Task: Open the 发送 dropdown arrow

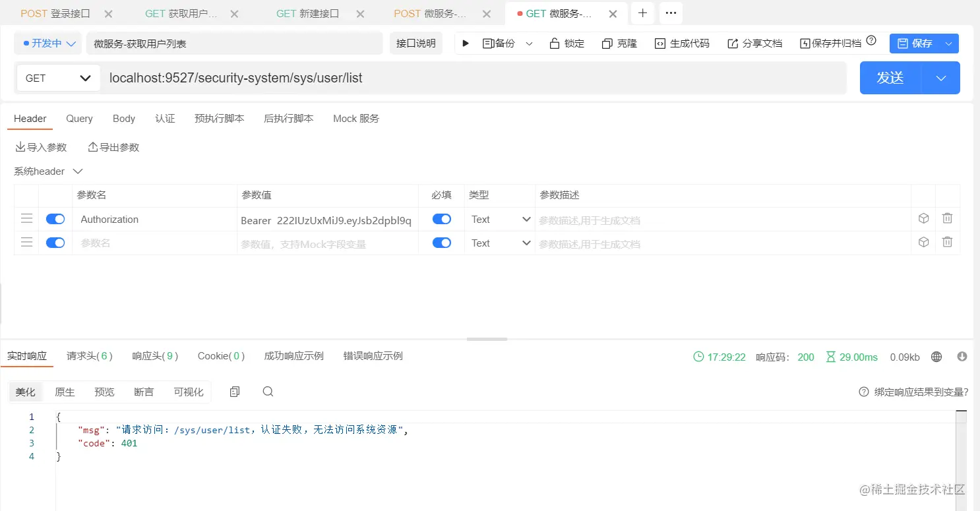Action: point(941,78)
